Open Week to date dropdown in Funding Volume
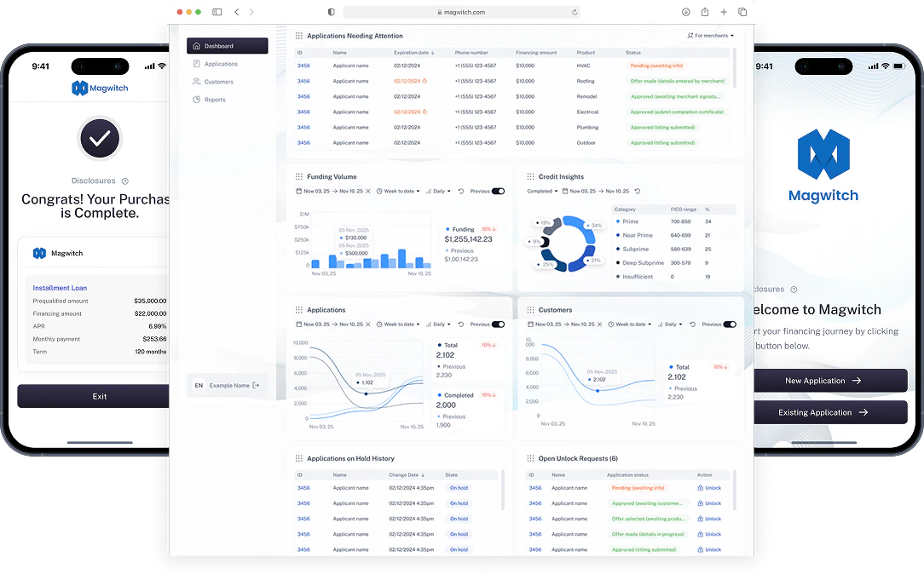This screenshot has width=924, height=580. (399, 192)
